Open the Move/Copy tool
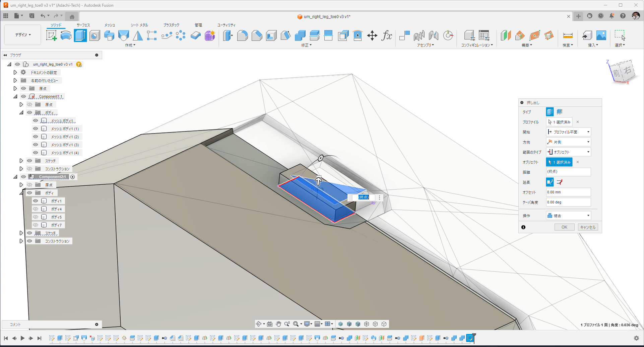The width and height of the screenshot is (644, 347). tap(372, 35)
